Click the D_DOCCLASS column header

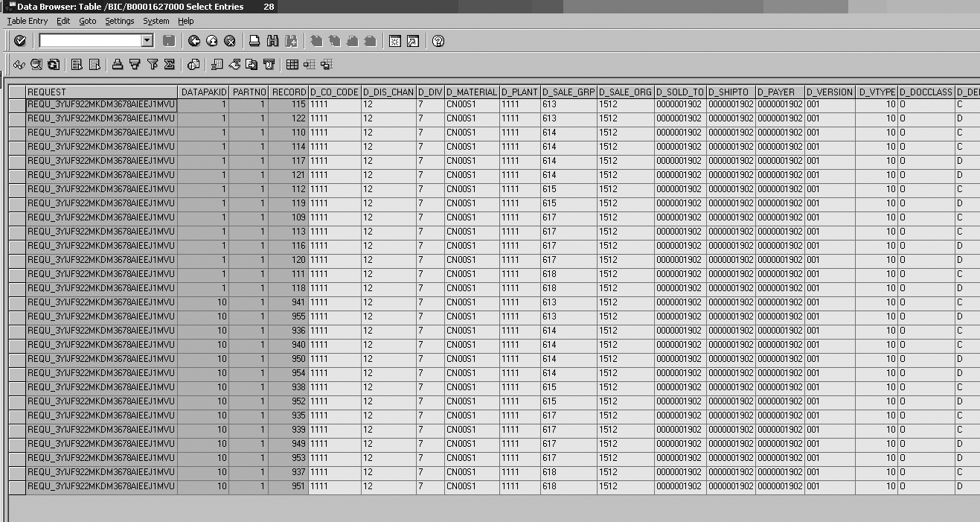pyautogui.click(x=926, y=92)
